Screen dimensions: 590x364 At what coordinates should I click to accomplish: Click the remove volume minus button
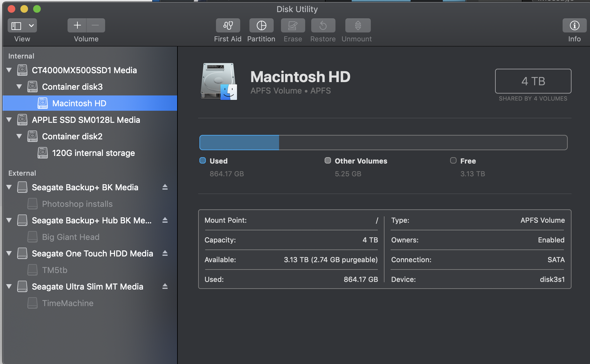pyautogui.click(x=96, y=25)
